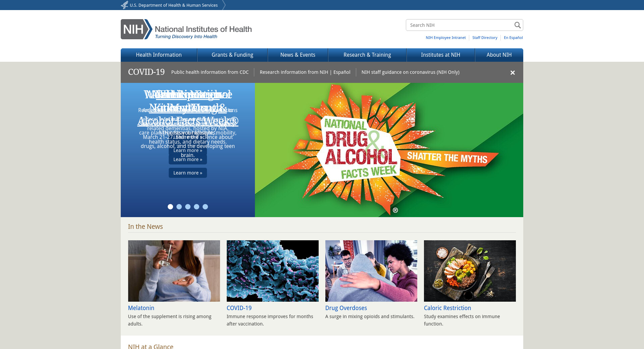Expand the Institutes at NIH menu
The width and height of the screenshot is (644, 349).
[x=440, y=55]
